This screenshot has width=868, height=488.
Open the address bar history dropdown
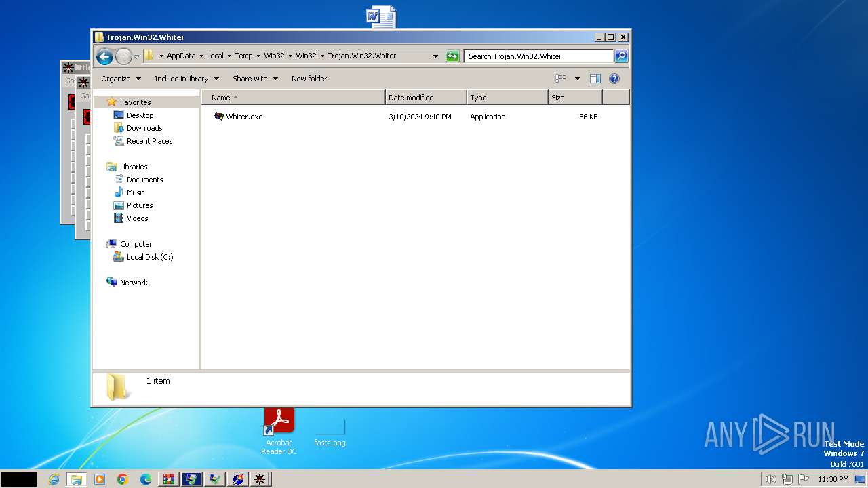point(435,56)
